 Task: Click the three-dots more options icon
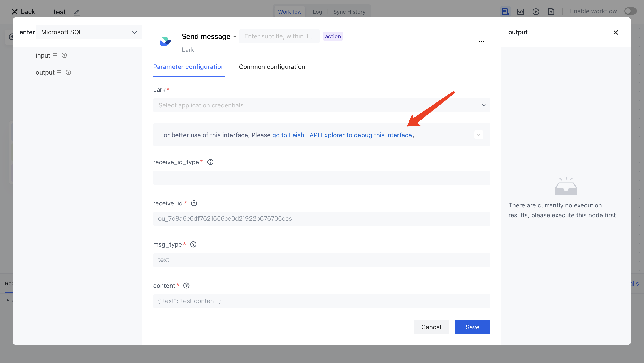click(481, 41)
